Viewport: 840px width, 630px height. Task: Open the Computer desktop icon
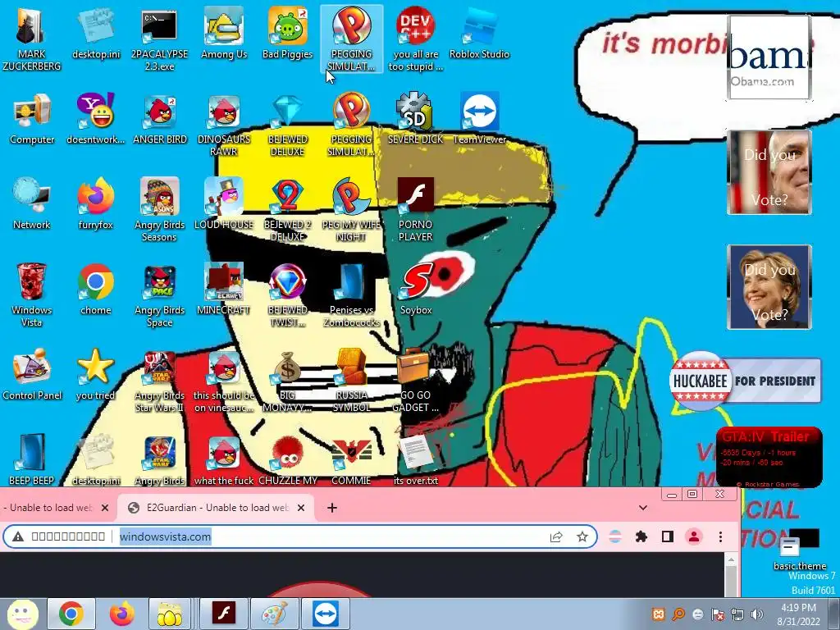(32, 119)
